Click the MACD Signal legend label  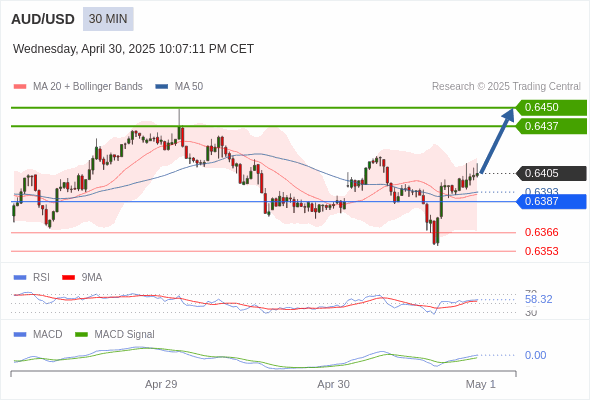point(125,335)
